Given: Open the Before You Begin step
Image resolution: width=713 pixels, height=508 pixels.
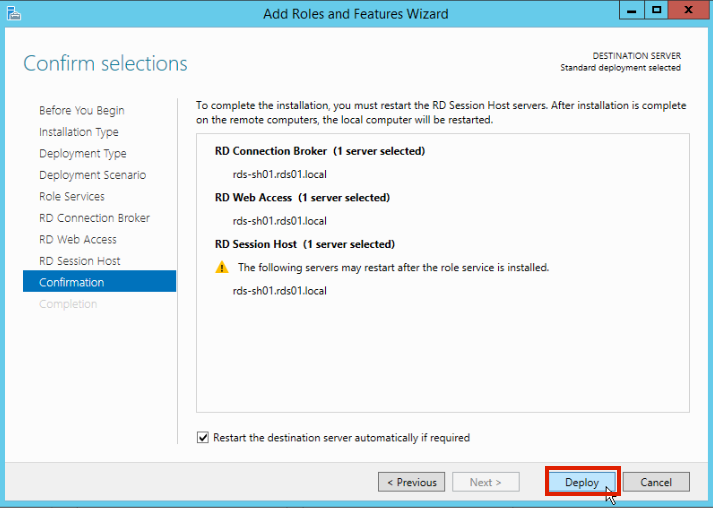Looking at the screenshot, I should 82,110.
